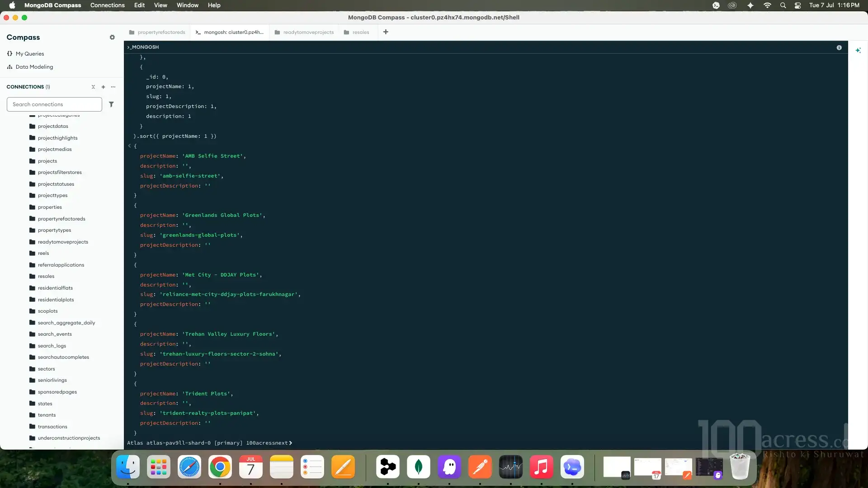868x488 pixels.
Task: Add new connection plus icon
Action: [103, 87]
